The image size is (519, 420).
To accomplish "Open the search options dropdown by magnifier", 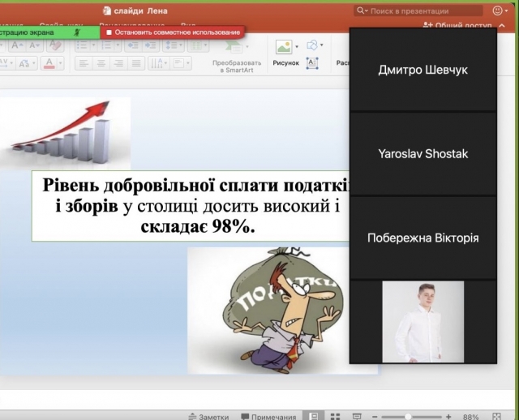I will (x=363, y=11).
